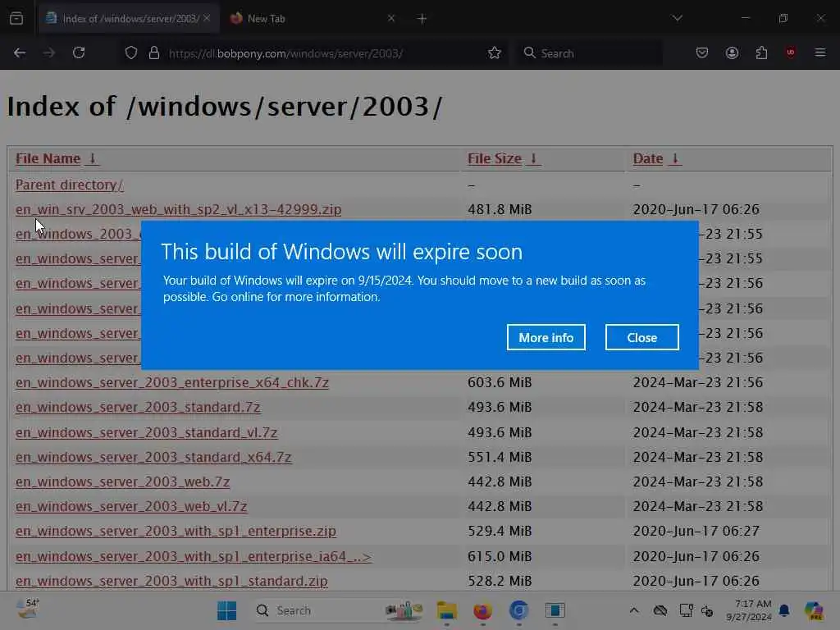The height and width of the screenshot is (630, 840).
Task: Open the blue square app taskbar icon
Action: (x=555, y=610)
